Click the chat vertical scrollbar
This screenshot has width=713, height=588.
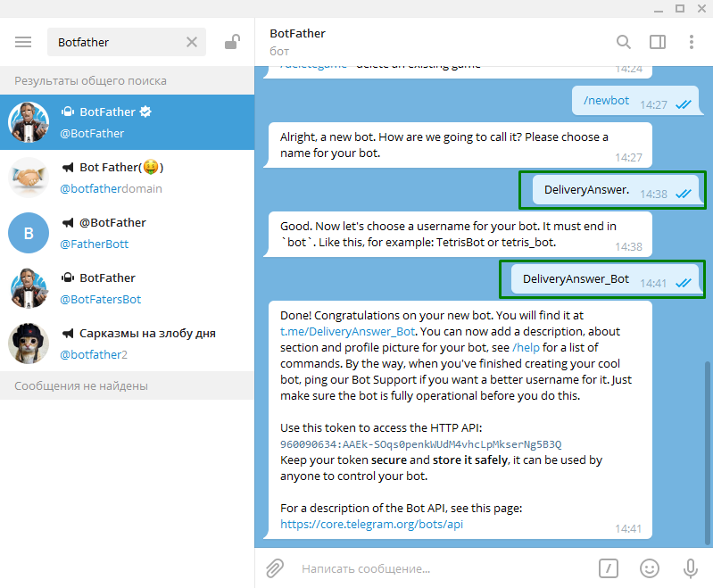click(x=707, y=452)
